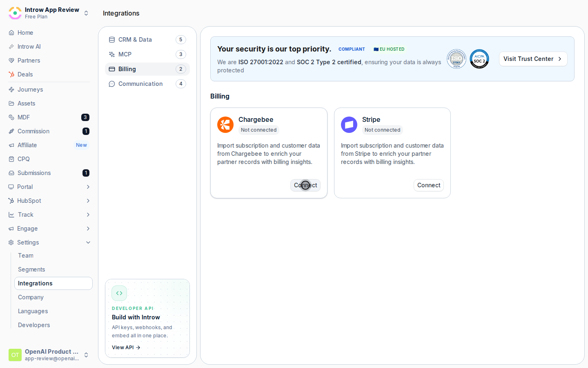The width and height of the screenshot is (588, 368).
Task: Click the Engage megaphone icon
Action: [11, 229]
